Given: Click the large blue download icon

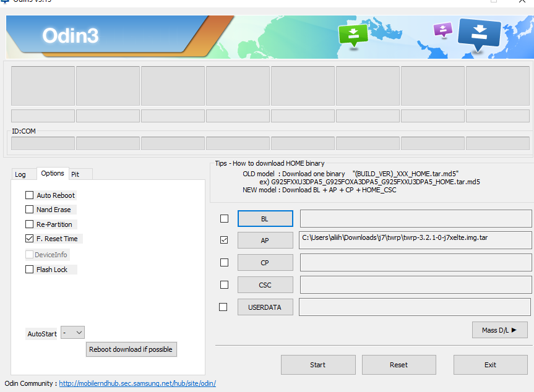Looking at the screenshot, I should 480,35.
